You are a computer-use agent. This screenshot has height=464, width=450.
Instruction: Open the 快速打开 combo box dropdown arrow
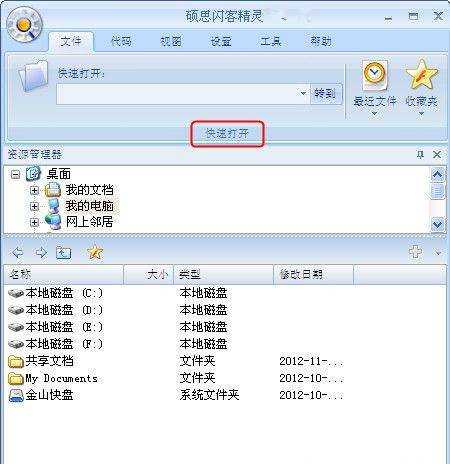point(303,93)
